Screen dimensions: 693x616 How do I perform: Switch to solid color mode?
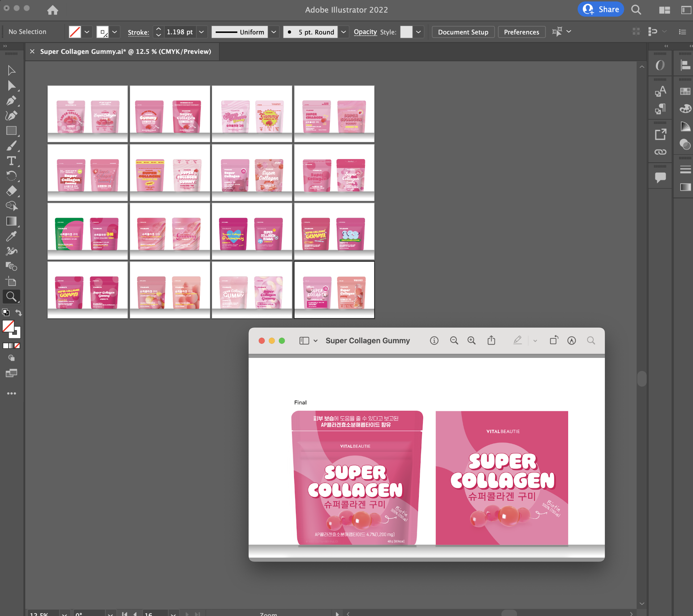point(5,346)
